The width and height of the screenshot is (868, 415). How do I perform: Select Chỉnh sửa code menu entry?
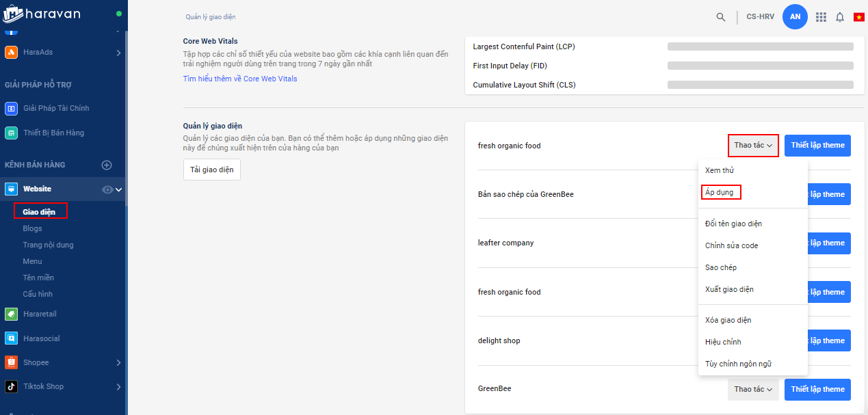click(x=731, y=245)
